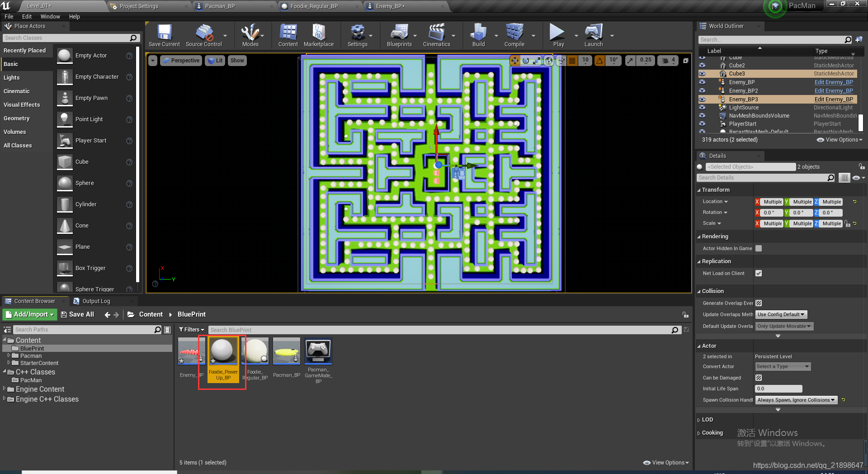Toggle visibility of Enemy_BP2 in outliner
Image resolution: width=868 pixels, height=474 pixels.
point(702,91)
